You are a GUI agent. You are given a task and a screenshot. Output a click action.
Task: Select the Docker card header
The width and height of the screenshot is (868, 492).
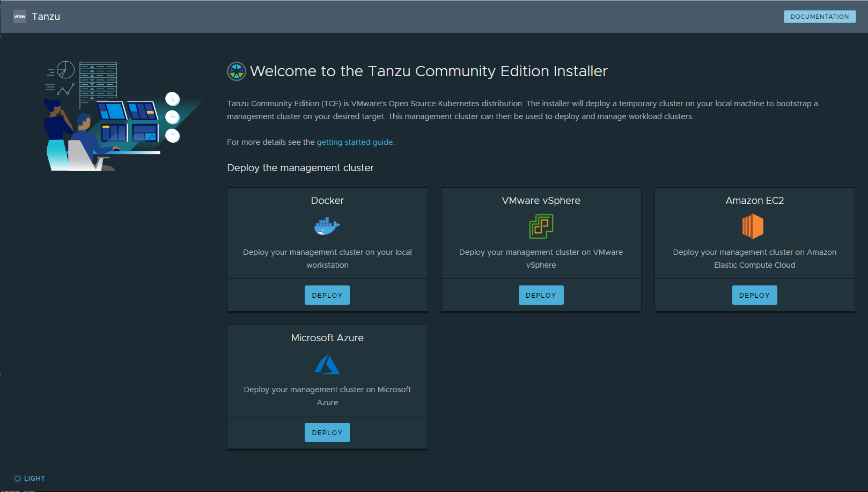click(327, 200)
